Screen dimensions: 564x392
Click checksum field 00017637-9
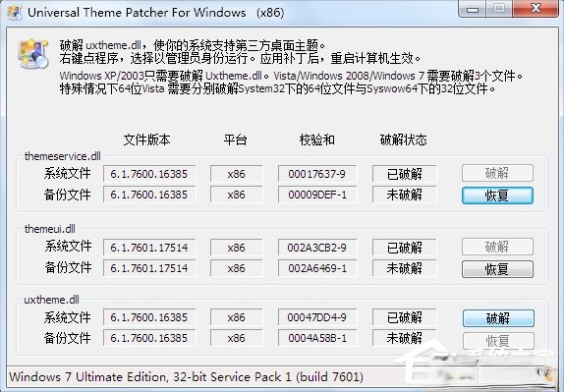(x=317, y=174)
